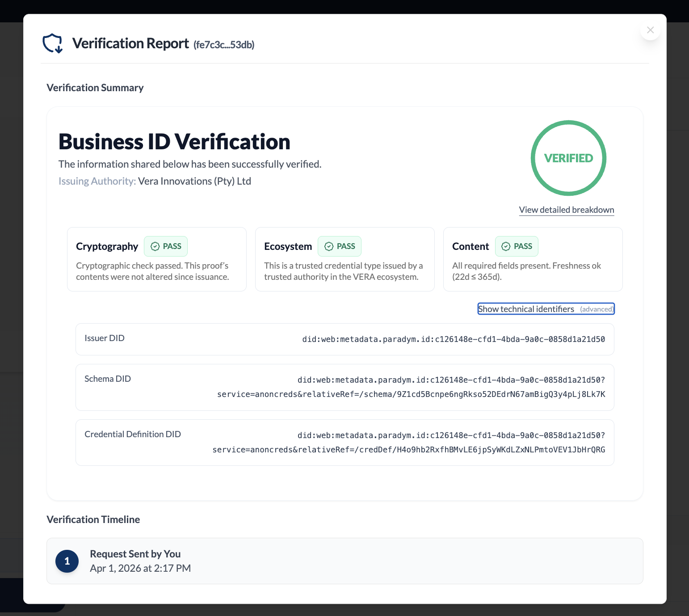Click the Verification Report title
This screenshot has width=689, height=616.
130,43
